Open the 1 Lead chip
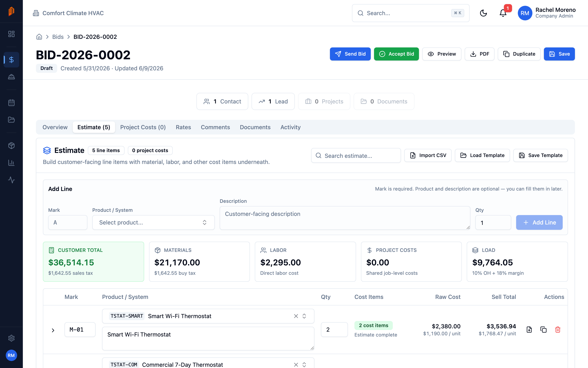The image size is (588, 368). (273, 101)
